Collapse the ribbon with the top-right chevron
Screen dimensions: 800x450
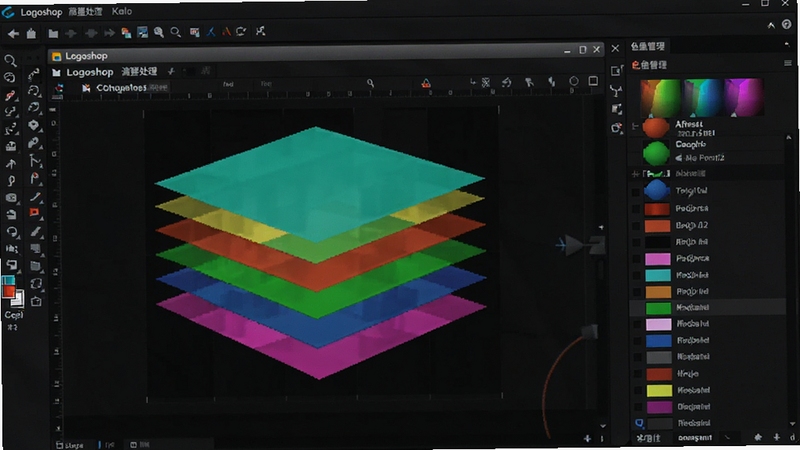(x=771, y=25)
